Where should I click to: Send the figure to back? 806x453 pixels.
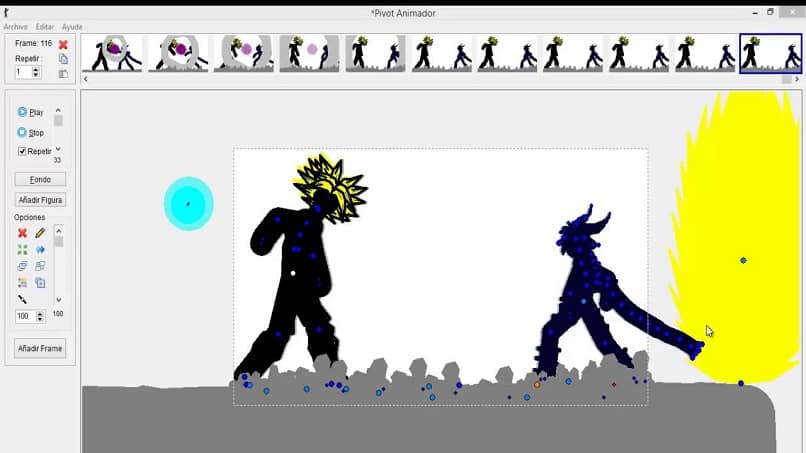[40, 266]
